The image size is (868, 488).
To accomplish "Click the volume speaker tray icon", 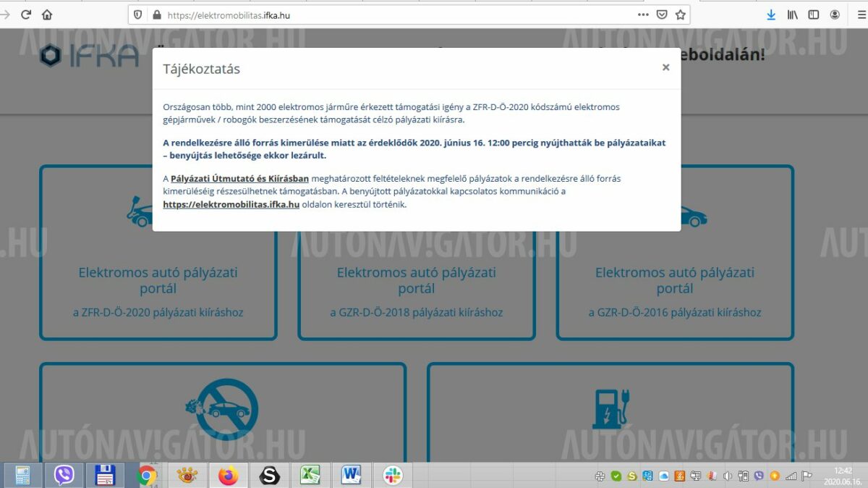I will pyautogui.click(x=727, y=476).
